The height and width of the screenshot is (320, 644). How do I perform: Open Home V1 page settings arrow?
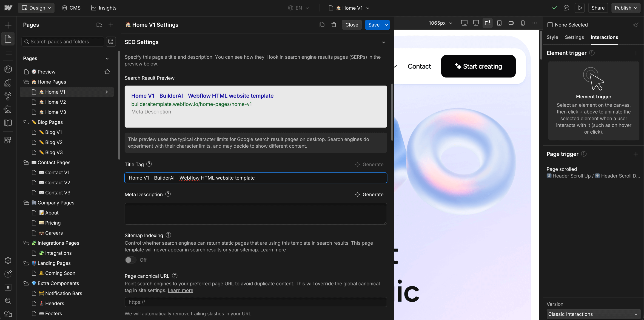[x=107, y=92]
